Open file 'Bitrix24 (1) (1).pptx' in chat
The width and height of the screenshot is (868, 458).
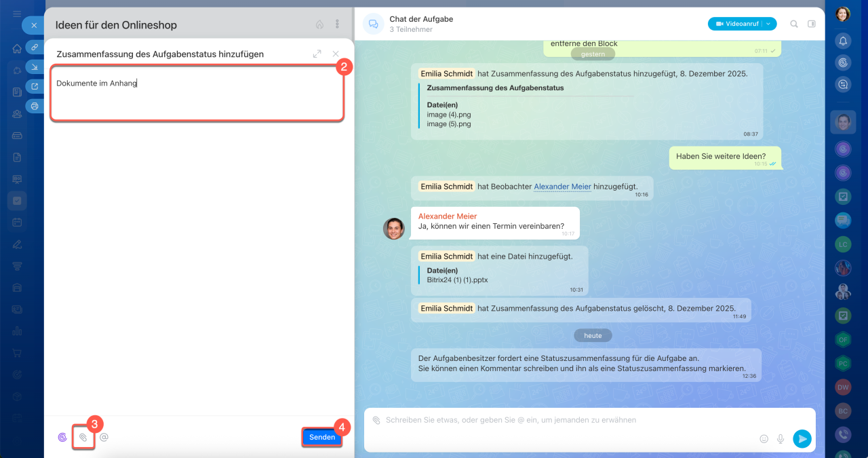(457, 280)
